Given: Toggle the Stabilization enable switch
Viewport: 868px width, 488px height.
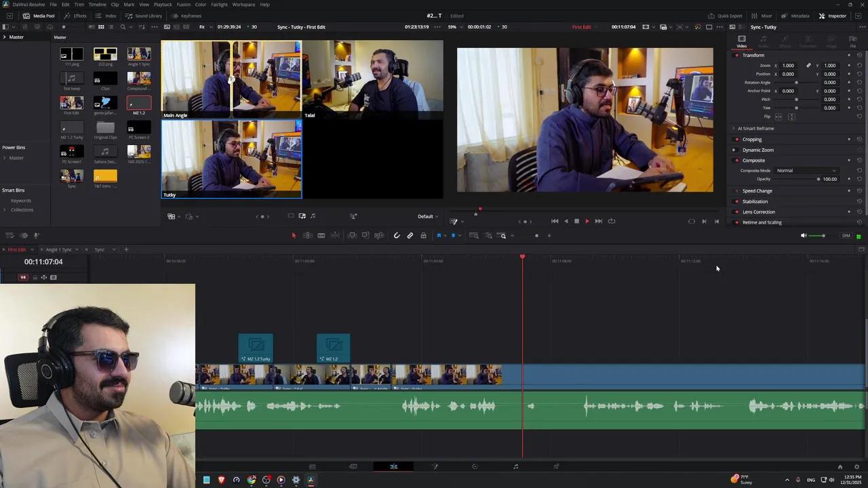Looking at the screenshot, I should [x=737, y=201].
